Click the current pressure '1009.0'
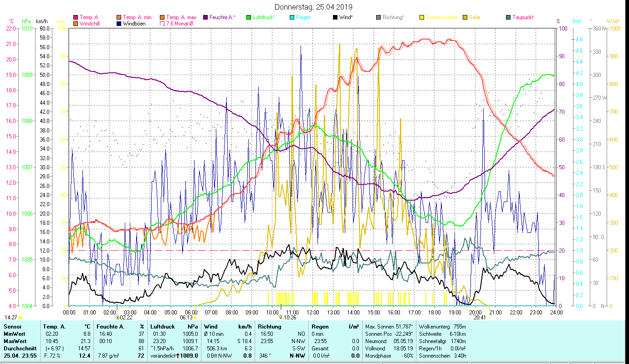This screenshot has width=629, height=364. coord(189,356)
